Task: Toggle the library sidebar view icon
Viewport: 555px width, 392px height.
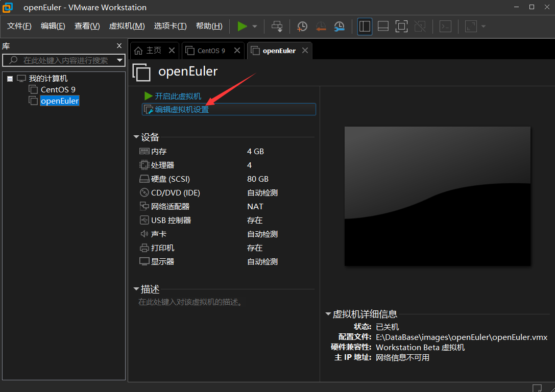Action: click(x=365, y=27)
